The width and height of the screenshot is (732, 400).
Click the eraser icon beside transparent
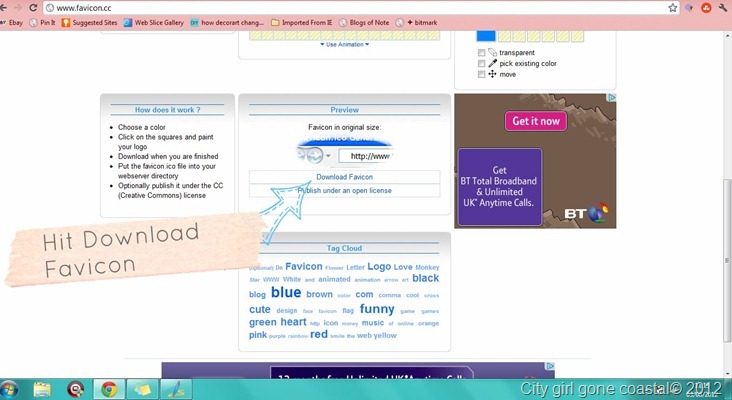pos(493,52)
